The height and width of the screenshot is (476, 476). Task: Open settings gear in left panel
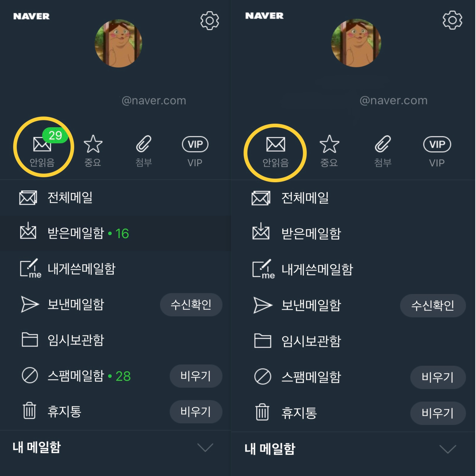pos(209,21)
